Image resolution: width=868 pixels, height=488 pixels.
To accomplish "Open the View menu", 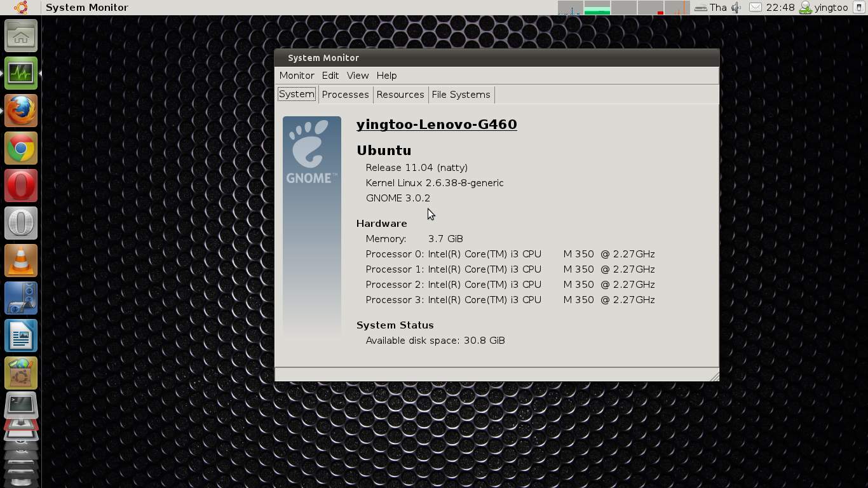I will [358, 75].
